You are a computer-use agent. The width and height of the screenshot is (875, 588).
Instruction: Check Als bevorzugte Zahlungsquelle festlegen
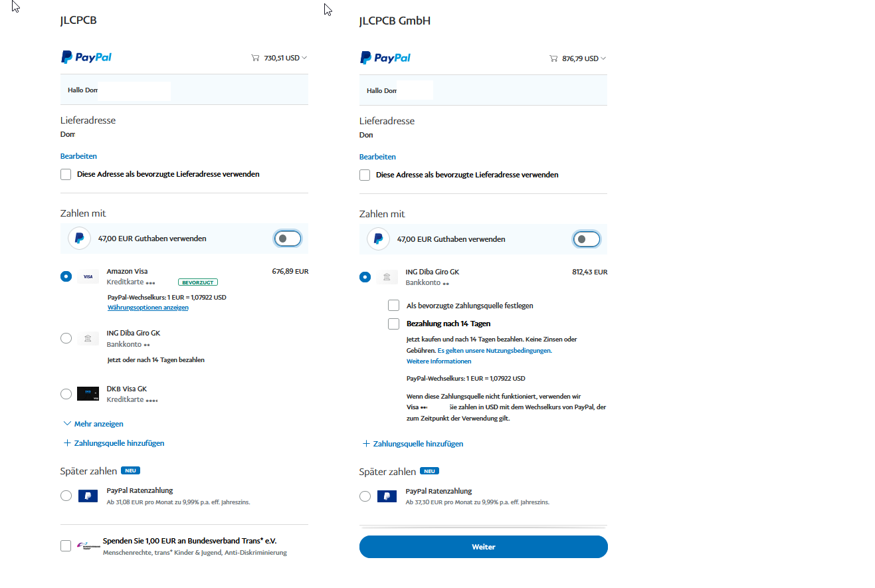click(x=393, y=306)
